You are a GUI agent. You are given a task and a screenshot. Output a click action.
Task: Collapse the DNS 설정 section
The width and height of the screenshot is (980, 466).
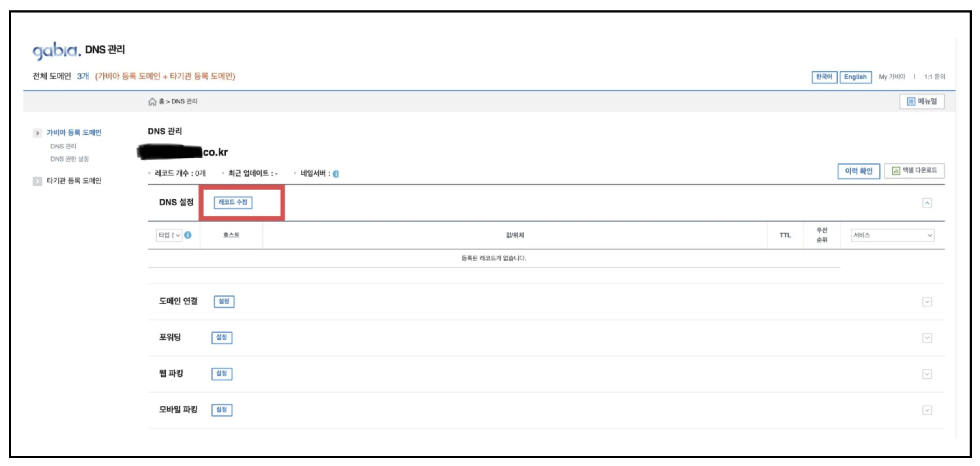click(x=927, y=203)
